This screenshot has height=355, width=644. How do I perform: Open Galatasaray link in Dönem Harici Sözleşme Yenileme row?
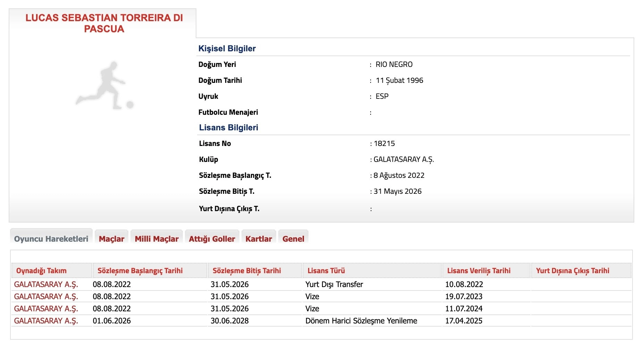click(x=46, y=321)
